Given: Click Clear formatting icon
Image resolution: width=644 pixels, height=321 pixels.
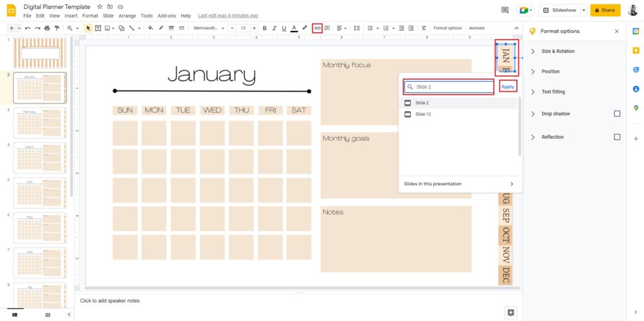Looking at the screenshot, I should point(424,28).
